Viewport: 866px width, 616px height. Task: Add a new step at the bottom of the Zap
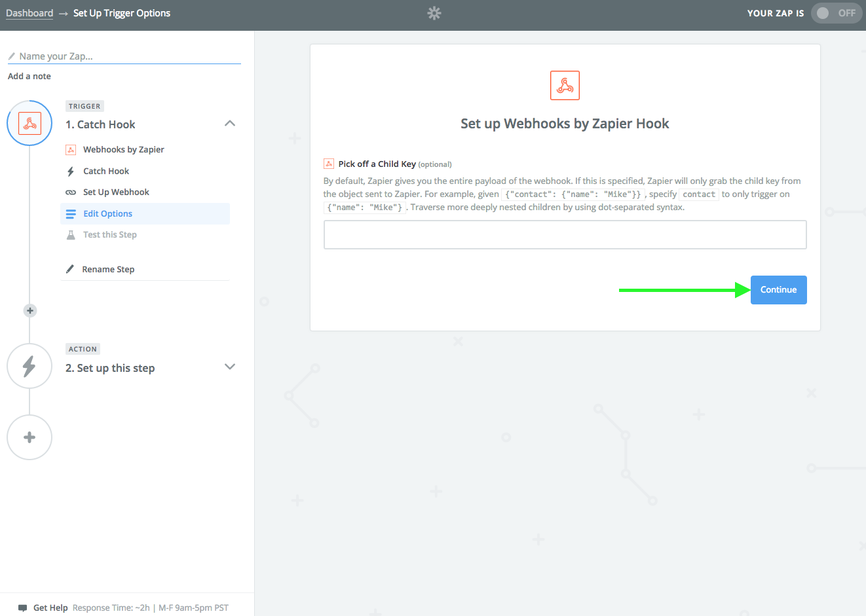[x=29, y=437]
